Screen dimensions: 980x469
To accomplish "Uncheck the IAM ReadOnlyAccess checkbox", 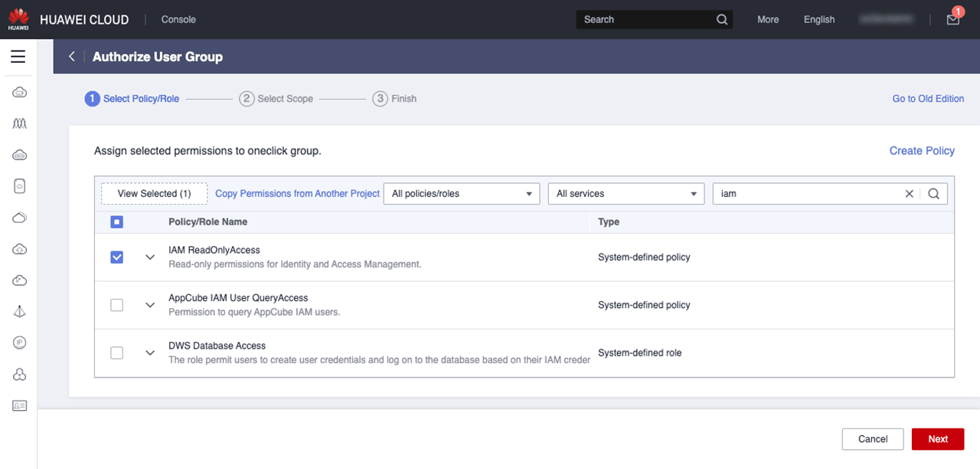I will [x=116, y=257].
